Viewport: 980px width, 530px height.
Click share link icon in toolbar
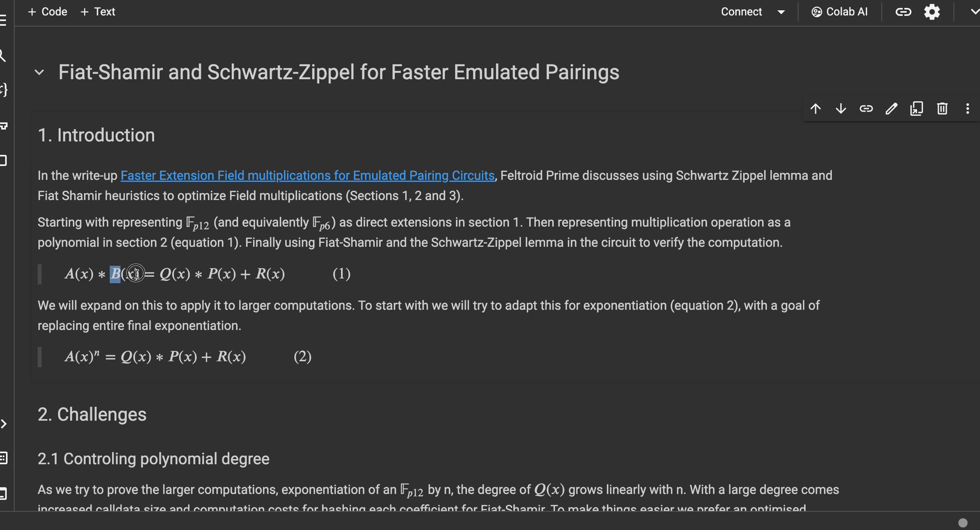pos(903,12)
